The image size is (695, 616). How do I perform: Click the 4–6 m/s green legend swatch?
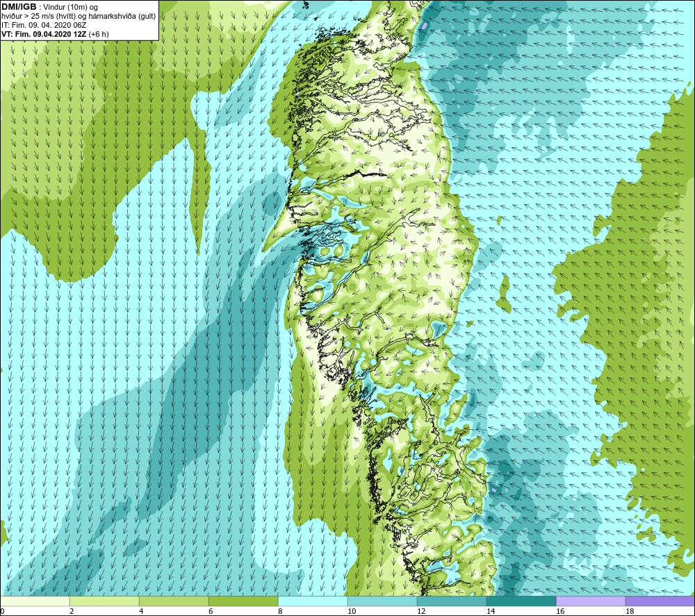[x=174, y=601]
